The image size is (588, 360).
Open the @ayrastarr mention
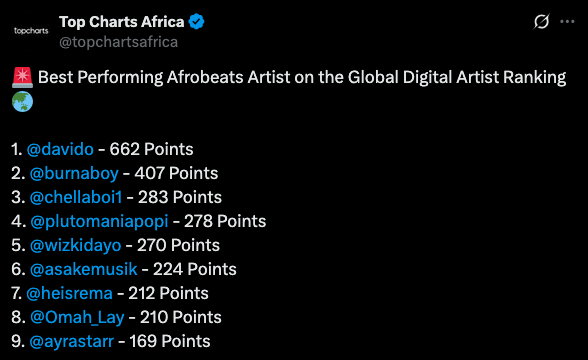71,341
